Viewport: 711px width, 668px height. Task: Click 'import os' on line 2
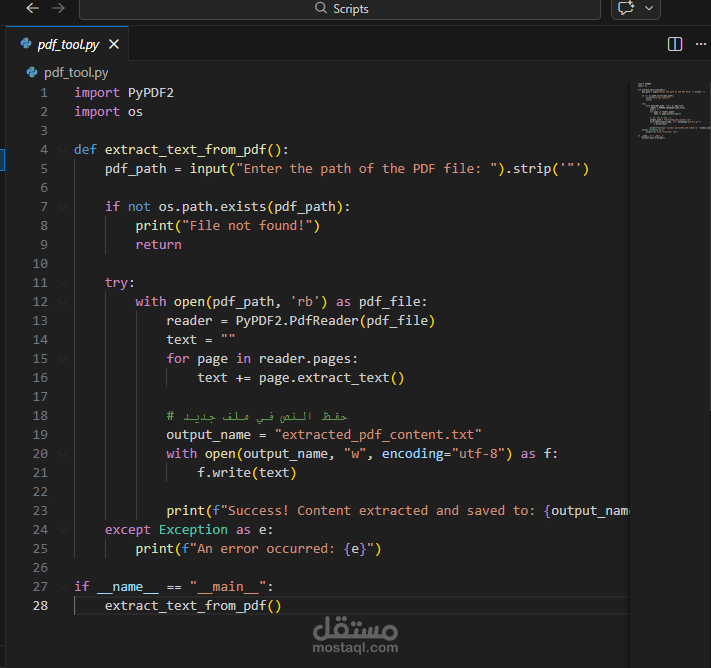point(108,112)
